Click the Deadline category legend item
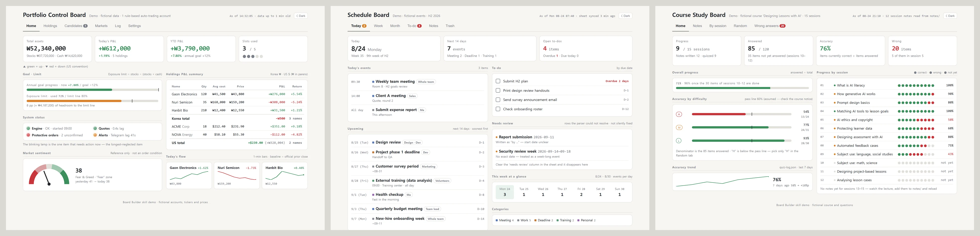The image size is (980, 236). click(544, 220)
